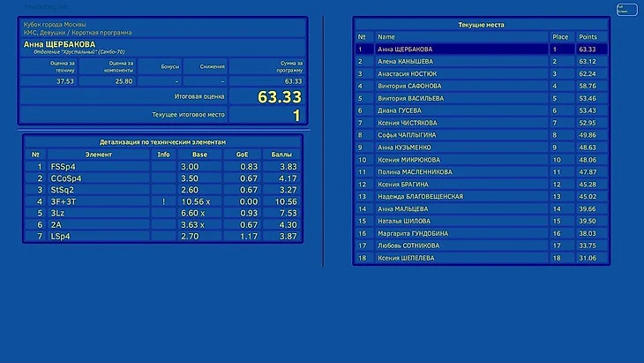Click the 37.53 technical score value

point(65,81)
